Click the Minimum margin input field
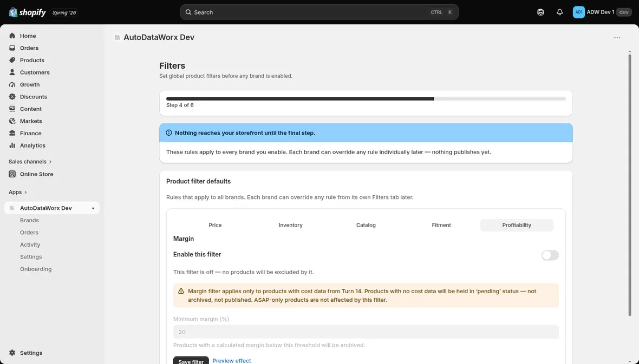Image resolution: width=639 pixels, height=364 pixels. 366,332
